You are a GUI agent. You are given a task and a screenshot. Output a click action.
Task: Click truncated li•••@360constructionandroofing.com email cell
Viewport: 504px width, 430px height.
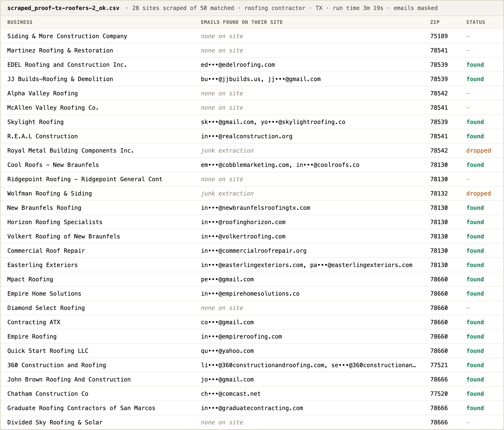click(308, 365)
